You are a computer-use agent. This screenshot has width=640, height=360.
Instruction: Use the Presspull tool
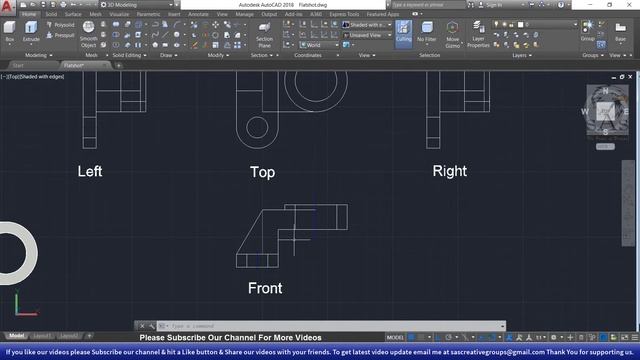[x=60, y=36]
